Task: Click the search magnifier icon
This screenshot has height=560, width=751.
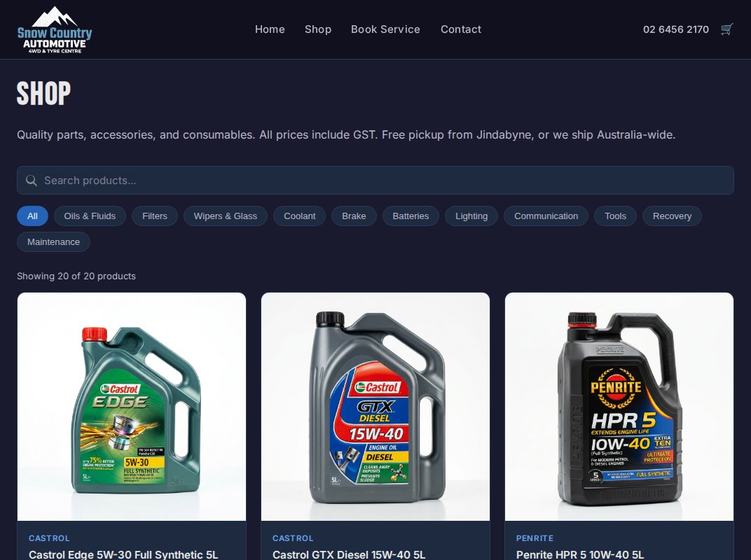Action: pos(31,181)
